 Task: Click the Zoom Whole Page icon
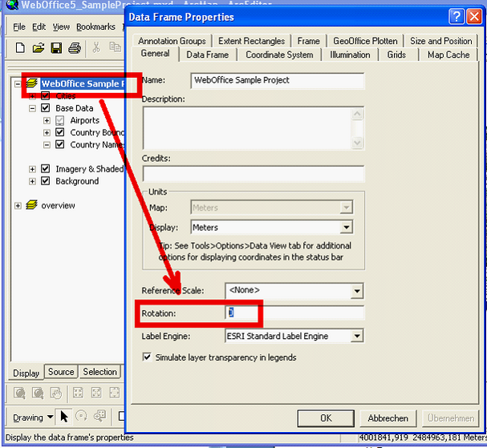[x=114, y=393]
